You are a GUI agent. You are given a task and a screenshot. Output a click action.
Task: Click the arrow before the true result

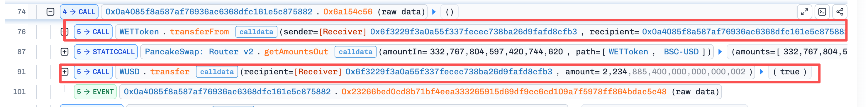coord(761,71)
